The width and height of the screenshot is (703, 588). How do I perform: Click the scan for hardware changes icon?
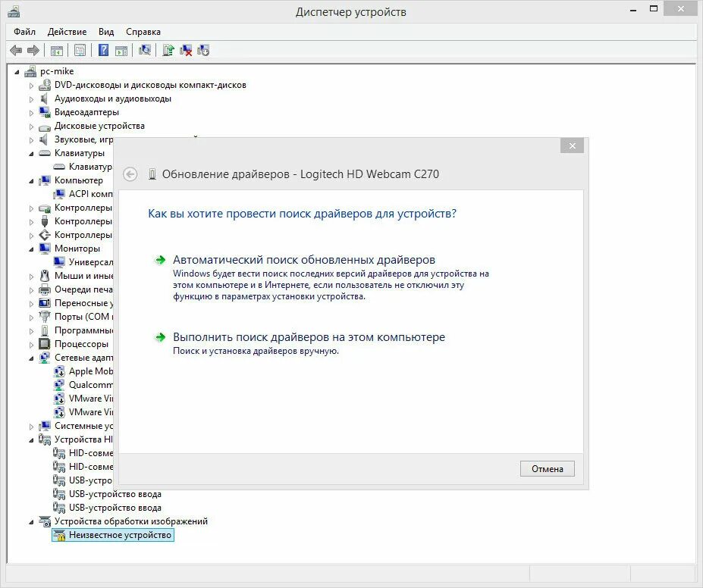[144, 50]
